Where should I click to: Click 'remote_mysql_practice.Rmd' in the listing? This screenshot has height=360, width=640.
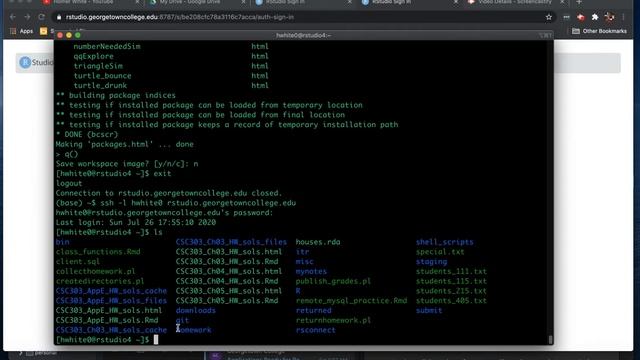[x=351, y=301]
